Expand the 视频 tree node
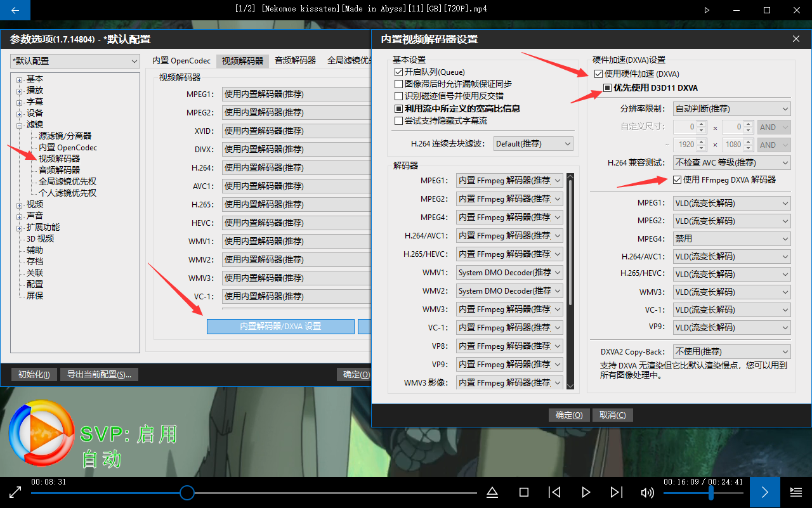The width and height of the screenshot is (812, 508). (x=20, y=205)
